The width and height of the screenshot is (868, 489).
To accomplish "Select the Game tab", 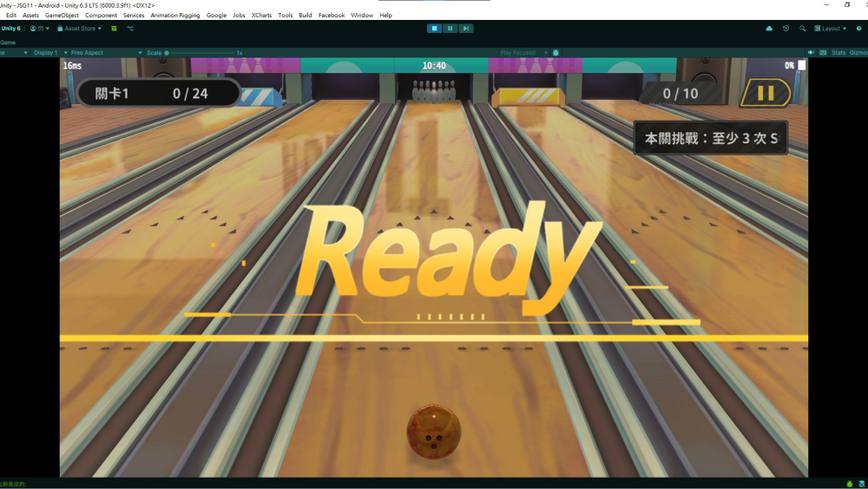I will click(8, 43).
